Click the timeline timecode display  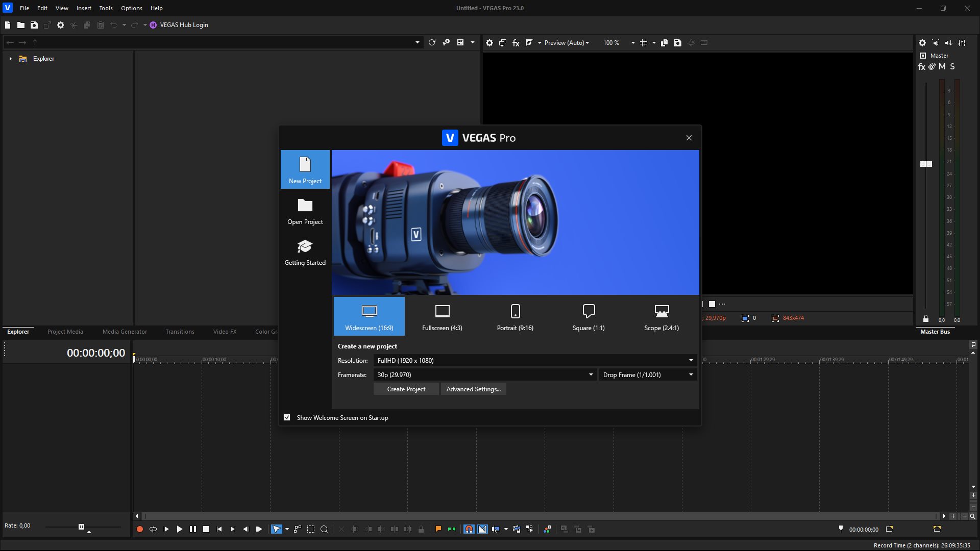pos(95,353)
